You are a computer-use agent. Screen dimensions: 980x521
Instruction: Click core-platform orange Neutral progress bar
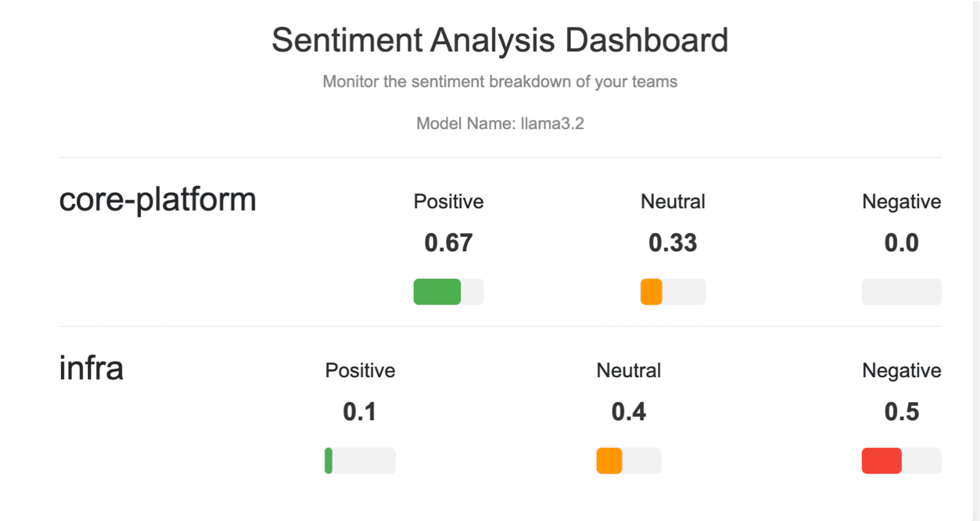[673, 292]
